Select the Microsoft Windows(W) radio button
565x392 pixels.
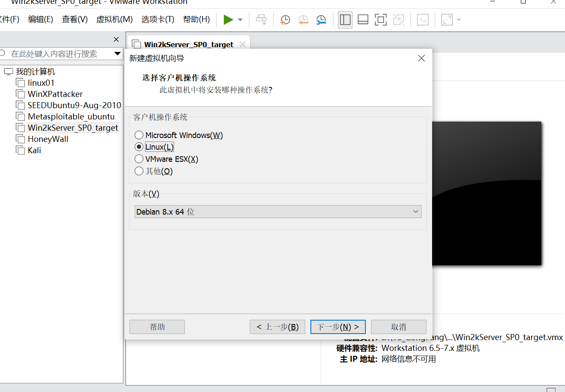[x=139, y=135]
